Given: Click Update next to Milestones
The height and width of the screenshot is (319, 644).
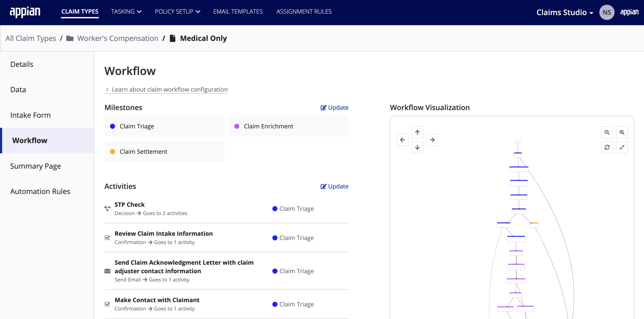Looking at the screenshot, I should (x=335, y=107).
